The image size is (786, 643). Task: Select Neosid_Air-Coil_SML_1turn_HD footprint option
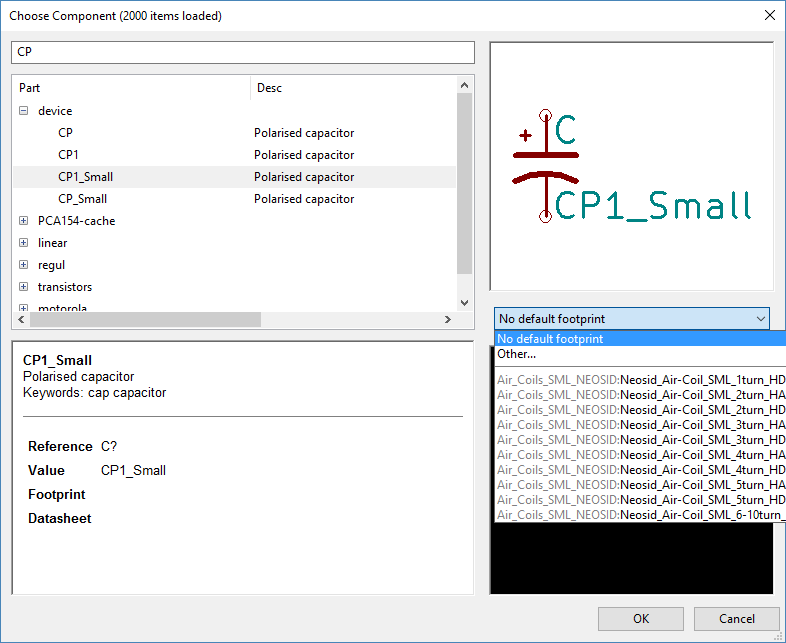pos(640,380)
